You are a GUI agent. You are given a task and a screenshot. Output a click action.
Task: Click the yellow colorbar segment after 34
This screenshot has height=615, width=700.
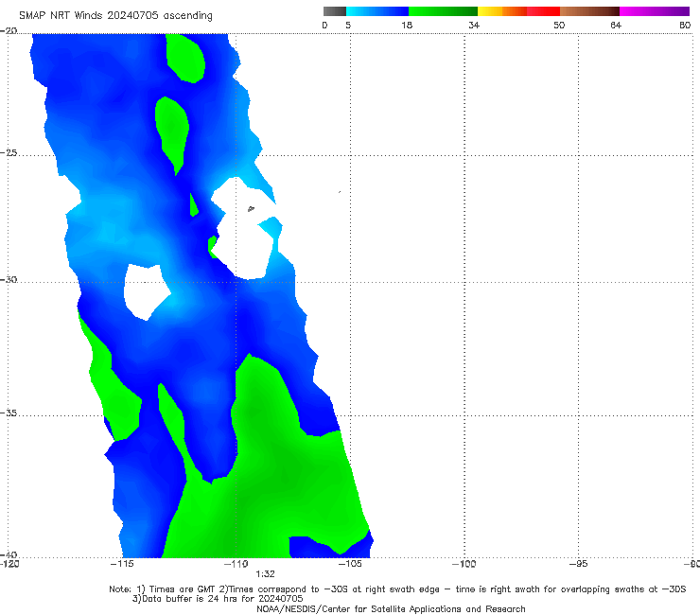click(x=490, y=11)
